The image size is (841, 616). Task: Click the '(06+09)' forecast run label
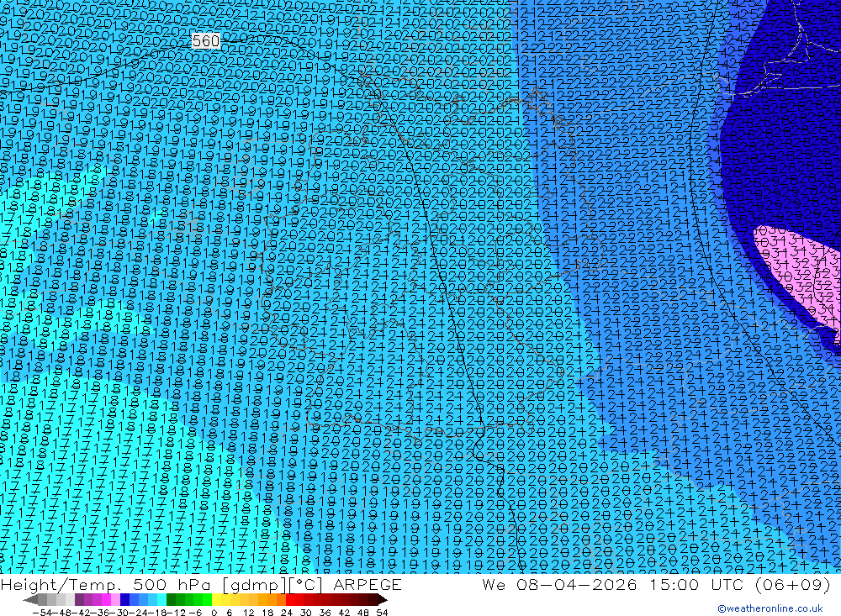point(791,584)
